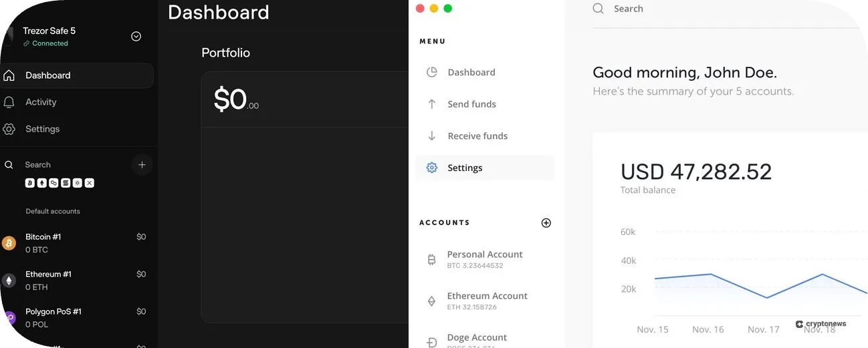Filter accounts by the Ethereum coin chip
This screenshot has width=868, height=348.
(42, 183)
